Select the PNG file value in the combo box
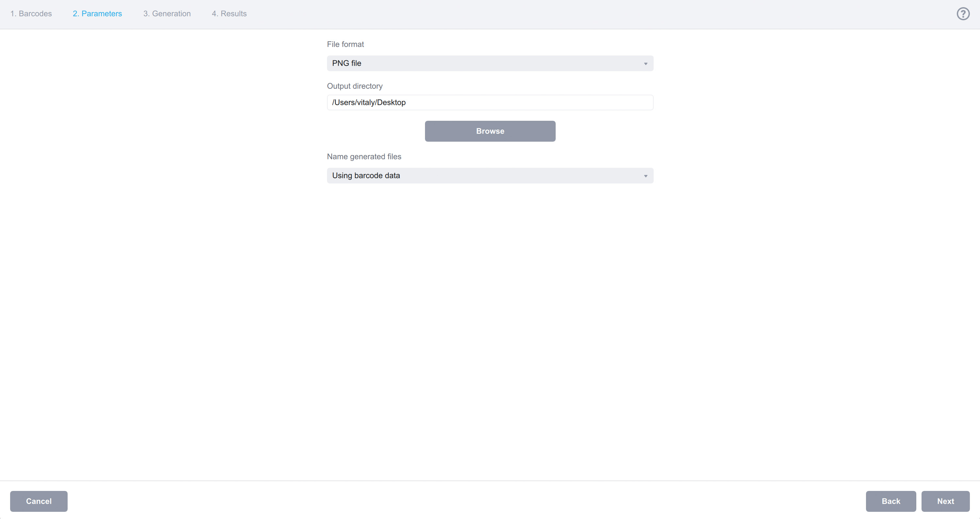This screenshot has width=980, height=519. pyautogui.click(x=347, y=63)
